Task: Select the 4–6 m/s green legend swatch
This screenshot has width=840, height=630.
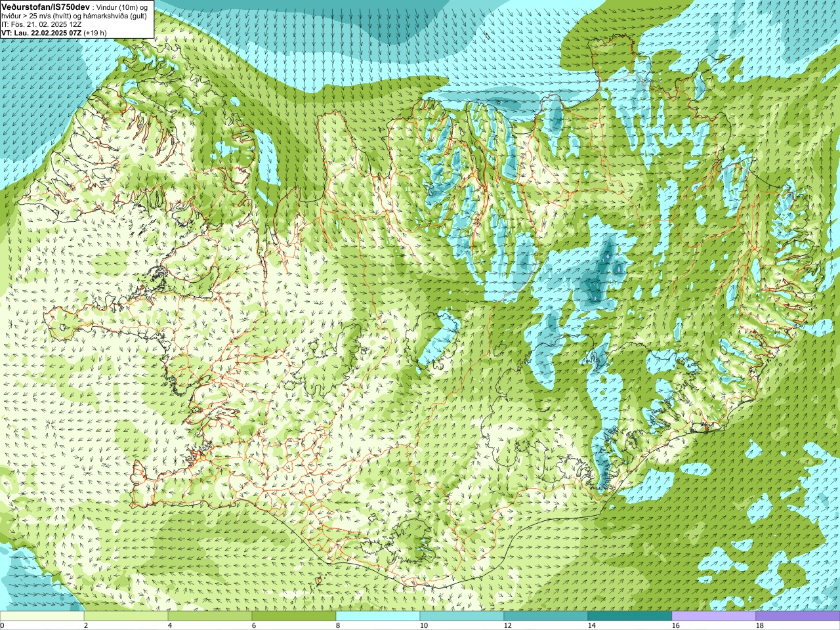Action: click(210, 616)
